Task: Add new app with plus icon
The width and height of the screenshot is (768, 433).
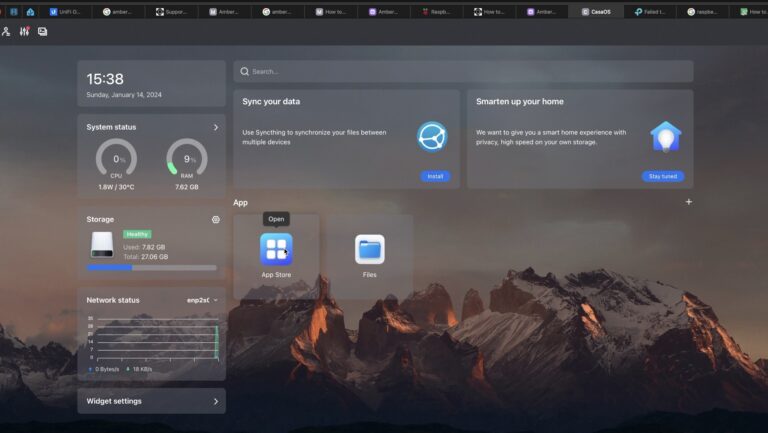Action: tap(688, 202)
